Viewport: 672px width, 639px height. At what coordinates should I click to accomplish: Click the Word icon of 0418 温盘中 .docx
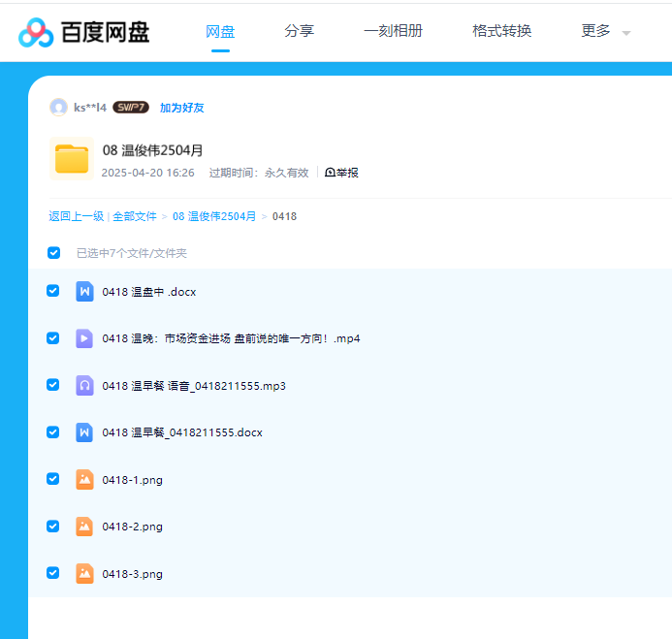pyautogui.click(x=84, y=291)
